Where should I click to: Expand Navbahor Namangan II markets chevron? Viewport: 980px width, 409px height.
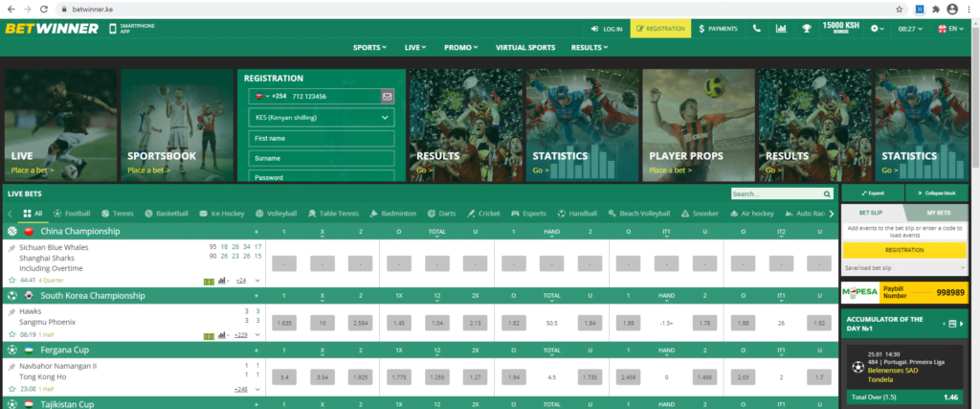(x=257, y=389)
